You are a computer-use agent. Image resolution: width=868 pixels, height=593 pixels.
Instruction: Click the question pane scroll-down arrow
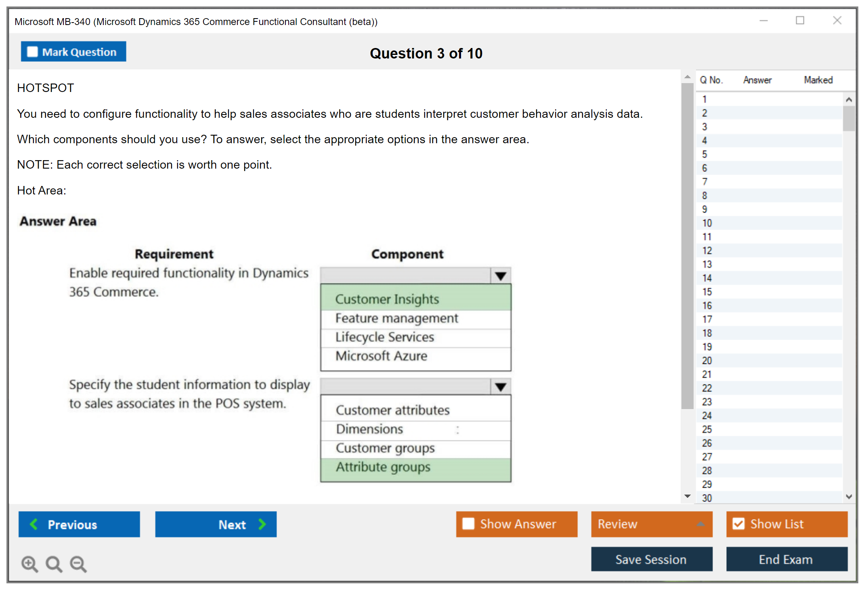687,496
